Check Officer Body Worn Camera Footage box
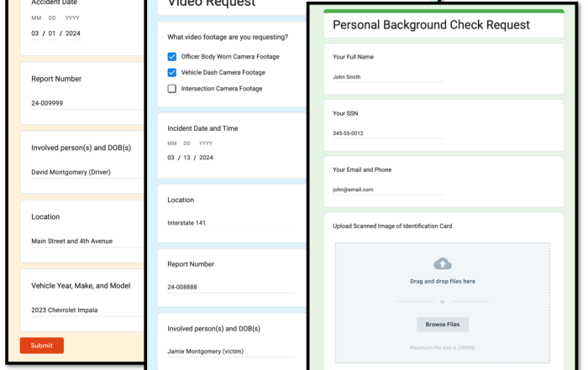 tap(171, 56)
